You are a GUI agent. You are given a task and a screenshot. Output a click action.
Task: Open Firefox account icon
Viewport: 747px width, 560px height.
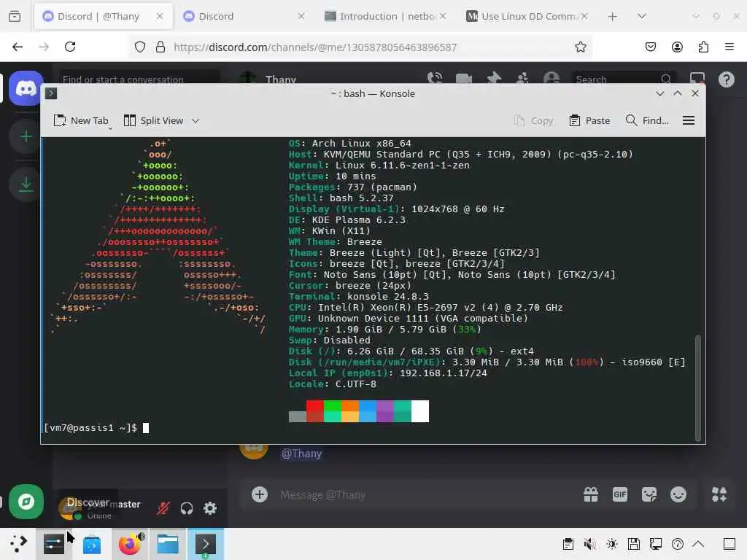pyautogui.click(x=677, y=47)
